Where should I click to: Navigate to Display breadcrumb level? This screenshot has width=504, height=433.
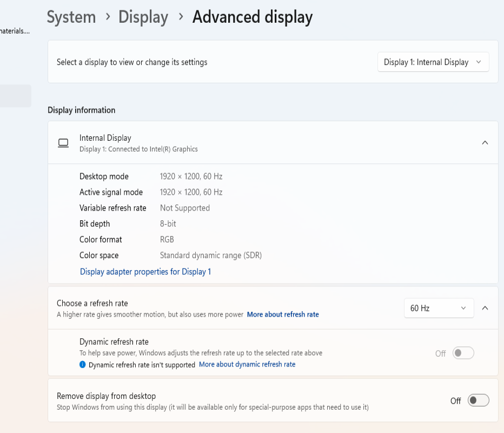point(143,17)
